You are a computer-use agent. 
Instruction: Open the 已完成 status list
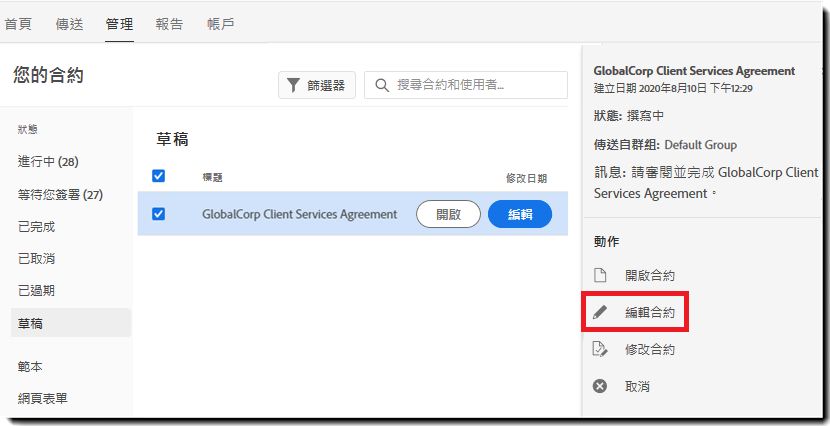pyautogui.click(x=37, y=226)
